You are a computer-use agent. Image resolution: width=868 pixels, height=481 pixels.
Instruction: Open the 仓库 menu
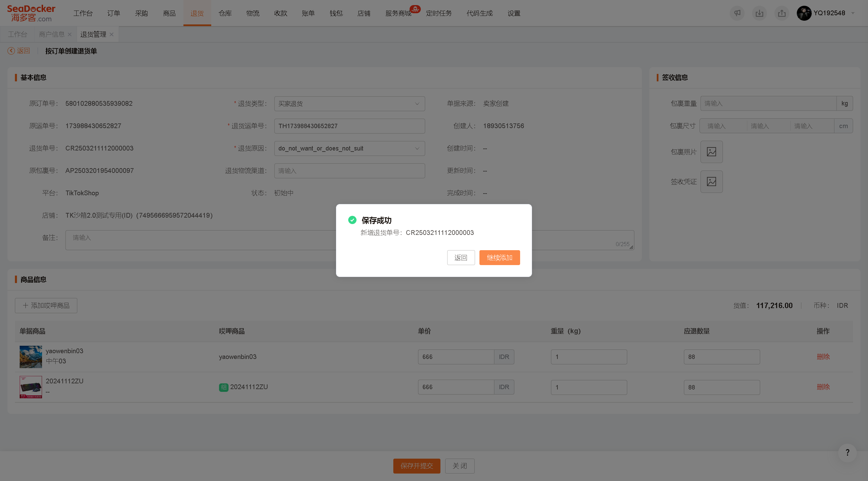[x=225, y=13]
